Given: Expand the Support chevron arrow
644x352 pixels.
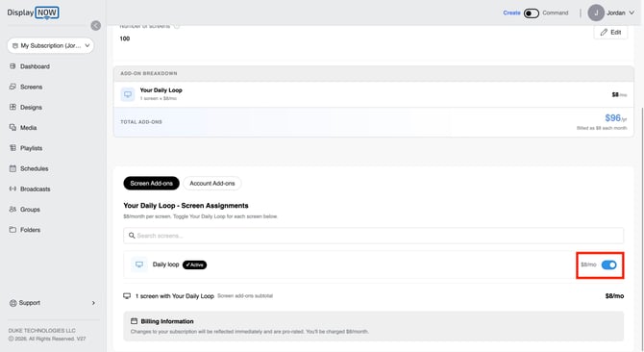Looking at the screenshot, I should coord(93,303).
